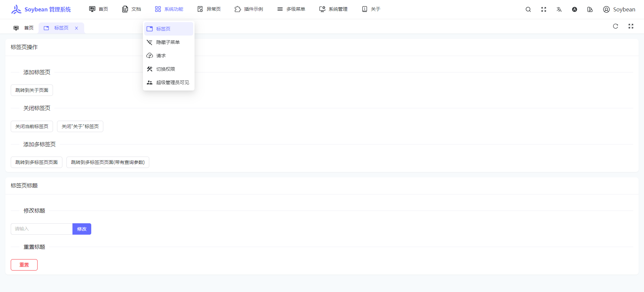Open the language translation switcher

tap(559, 9)
